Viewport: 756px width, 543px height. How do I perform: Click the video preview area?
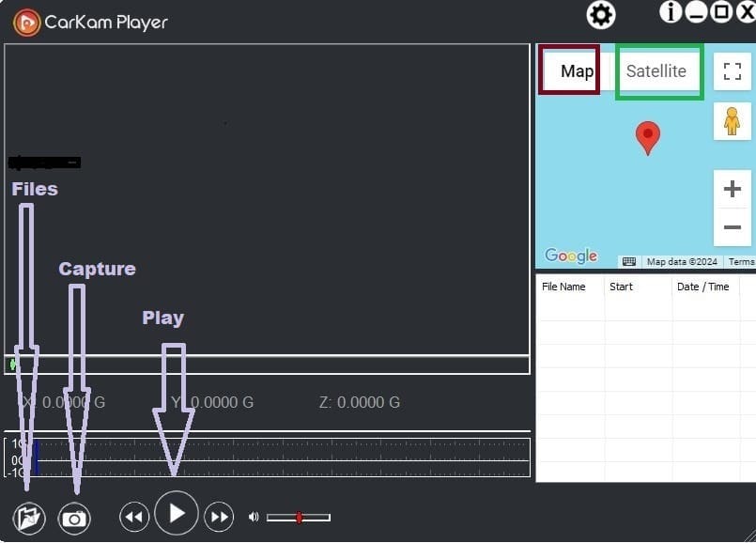pyautogui.click(x=267, y=199)
